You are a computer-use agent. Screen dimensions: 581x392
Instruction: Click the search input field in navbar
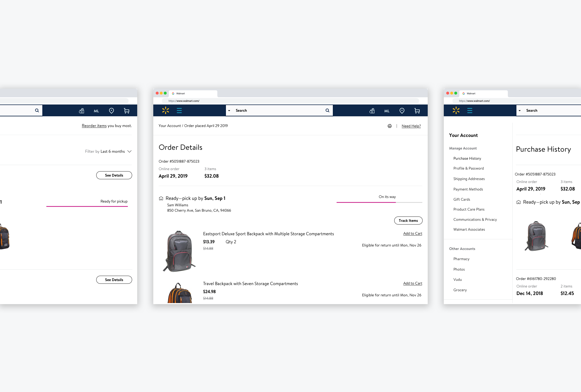(x=280, y=110)
